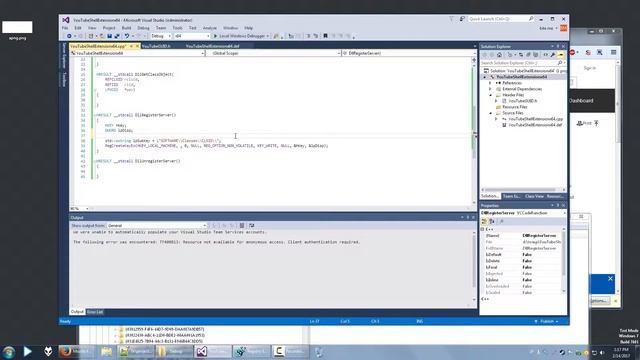Open the Debug menu
640x360 pixels.
(143, 28)
